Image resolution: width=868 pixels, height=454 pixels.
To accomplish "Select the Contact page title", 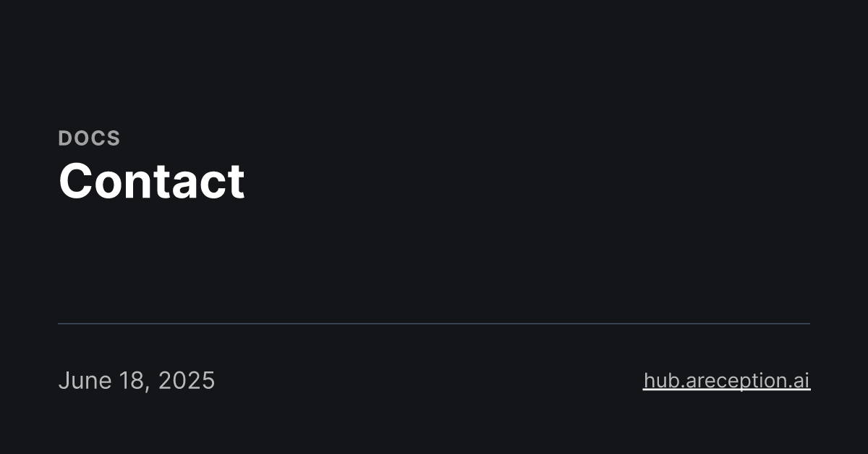I will [x=152, y=181].
